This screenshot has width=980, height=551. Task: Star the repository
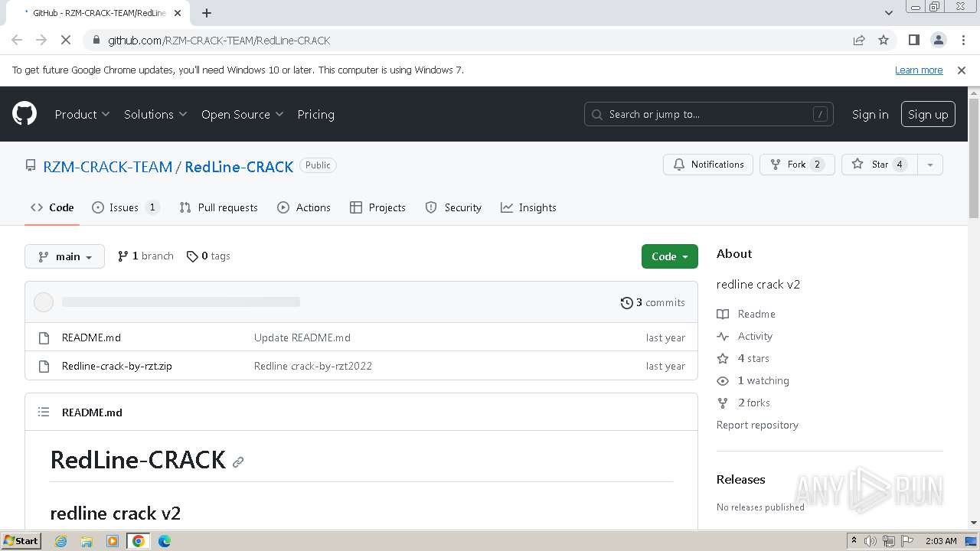click(x=879, y=165)
